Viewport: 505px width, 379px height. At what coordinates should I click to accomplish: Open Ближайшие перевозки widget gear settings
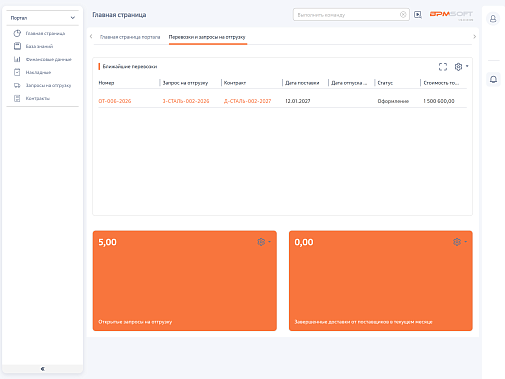(461, 67)
